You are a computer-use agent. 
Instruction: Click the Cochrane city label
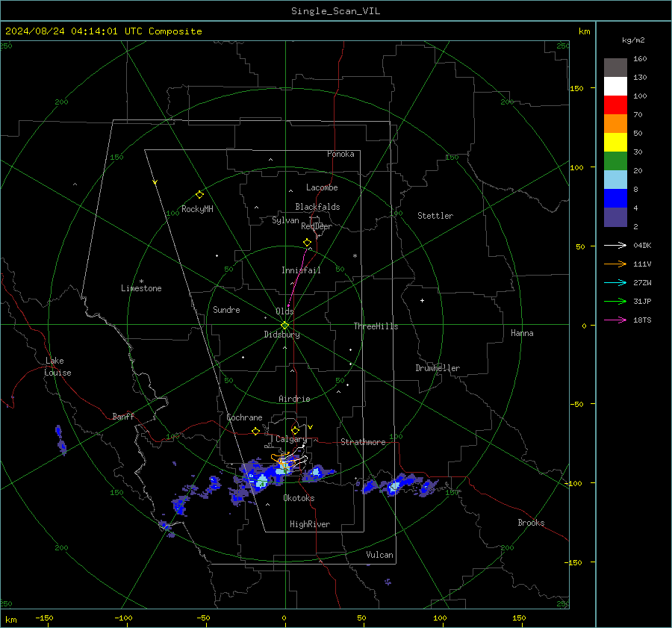point(244,417)
